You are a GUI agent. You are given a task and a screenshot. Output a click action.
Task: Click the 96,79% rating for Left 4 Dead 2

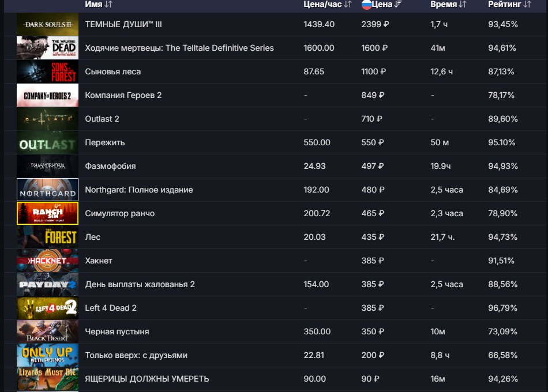click(502, 308)
